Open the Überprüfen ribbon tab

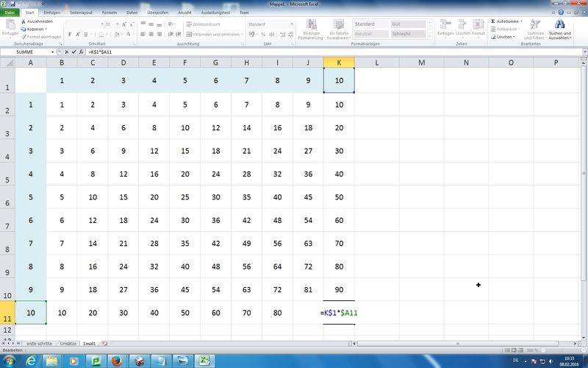coord(158,13)
